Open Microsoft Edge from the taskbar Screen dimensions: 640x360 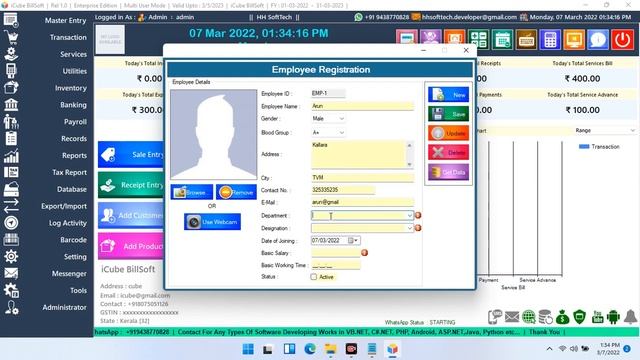point(310,349)
